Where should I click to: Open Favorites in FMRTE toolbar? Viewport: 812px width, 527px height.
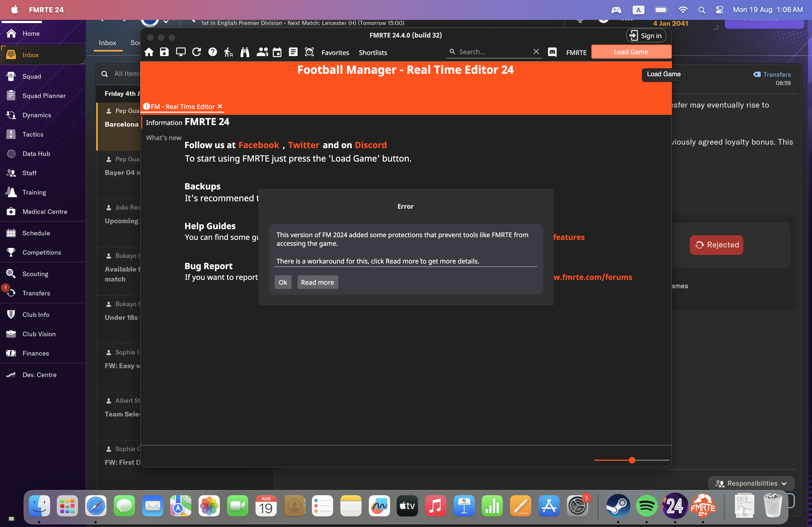[335, 53]
